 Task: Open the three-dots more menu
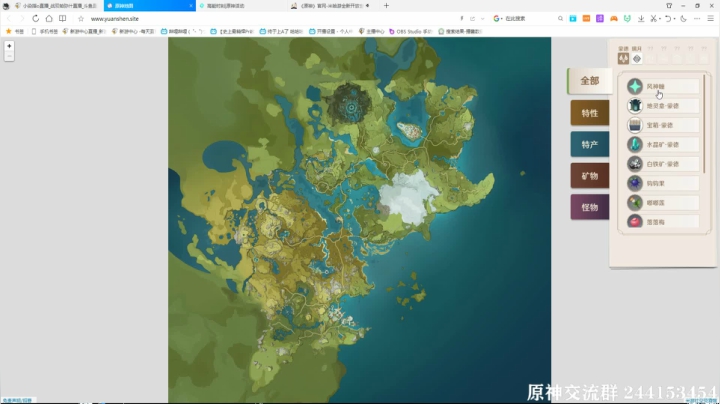(x=697, y=18)
